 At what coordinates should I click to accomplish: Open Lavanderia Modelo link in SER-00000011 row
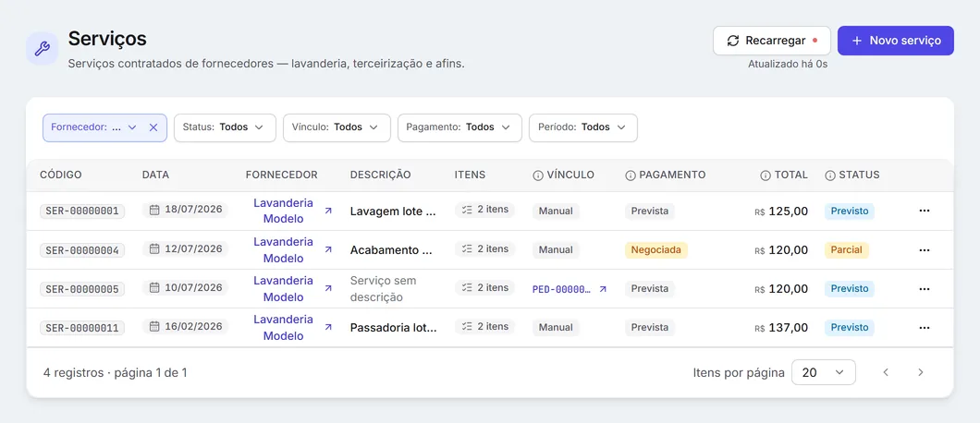283,327
